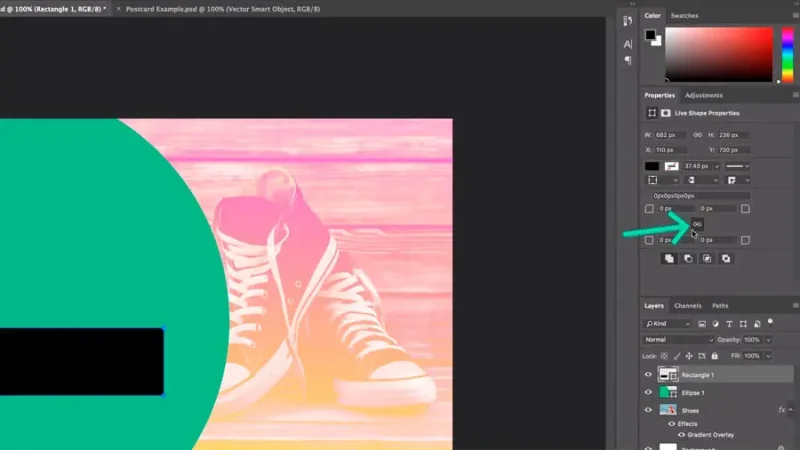Switch to Postcard Example.psd document tab

pyautogui.click(x=223, y=9)
